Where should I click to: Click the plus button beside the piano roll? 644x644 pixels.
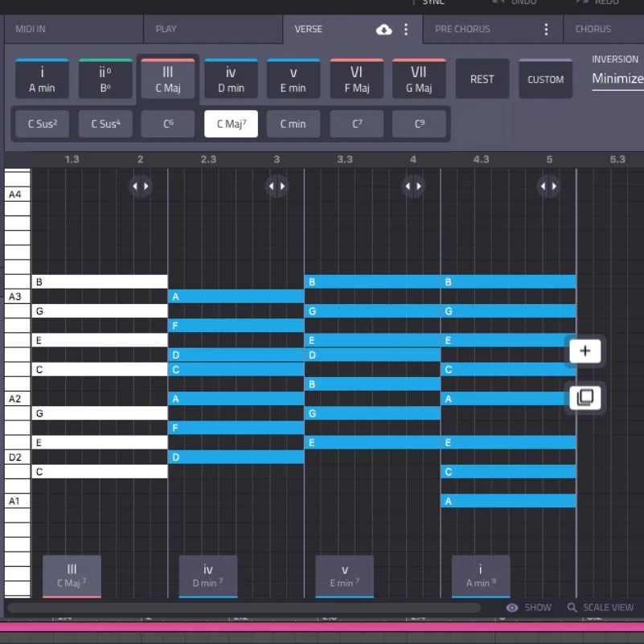[x=585, y=351]
